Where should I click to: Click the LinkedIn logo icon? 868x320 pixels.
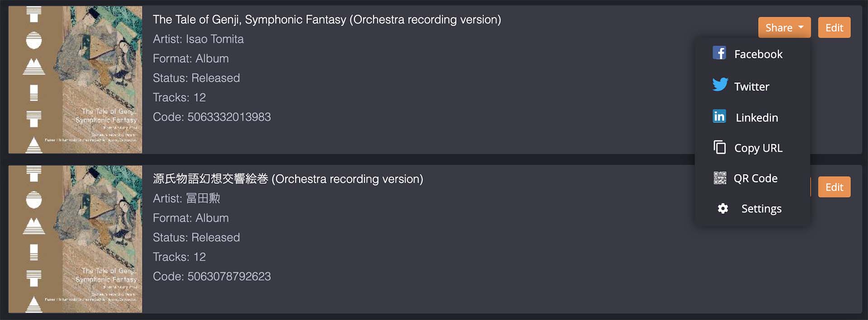coord(719,117)
